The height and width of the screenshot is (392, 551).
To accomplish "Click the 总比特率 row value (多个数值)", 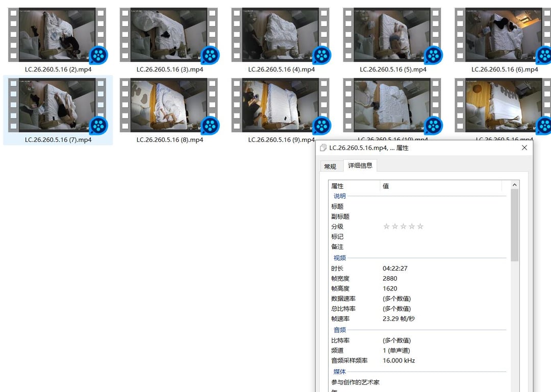I will click(x=397, y=309).
